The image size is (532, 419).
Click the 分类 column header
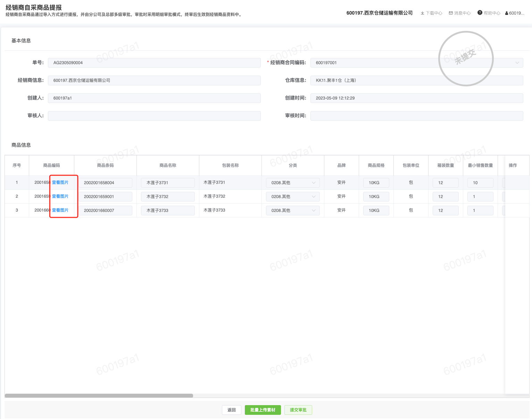[293, 165]
